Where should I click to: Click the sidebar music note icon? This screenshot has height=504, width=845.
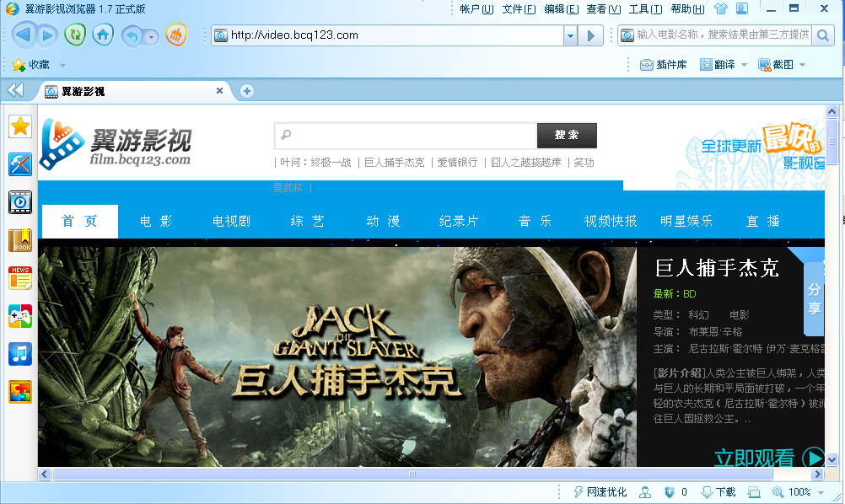pos(20,354)
